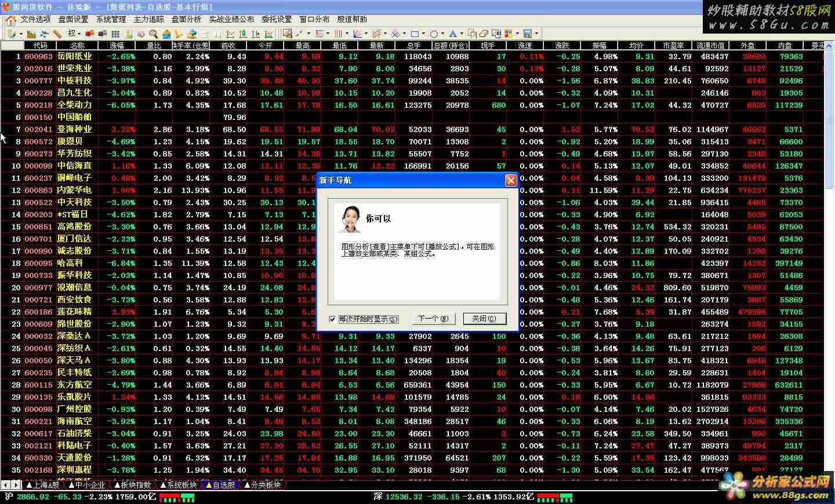This screenshot has height=504, width=835.
Task: Click the vertical period lines tool
Action: pyautogui.click(x=338, y=34)
